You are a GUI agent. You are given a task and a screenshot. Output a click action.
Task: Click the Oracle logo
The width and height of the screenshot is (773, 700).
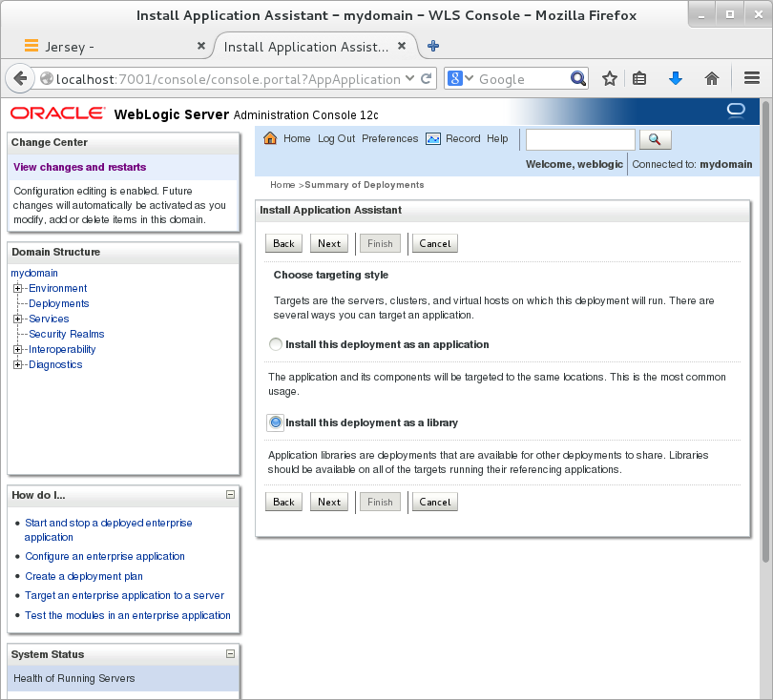click(57, 113)
